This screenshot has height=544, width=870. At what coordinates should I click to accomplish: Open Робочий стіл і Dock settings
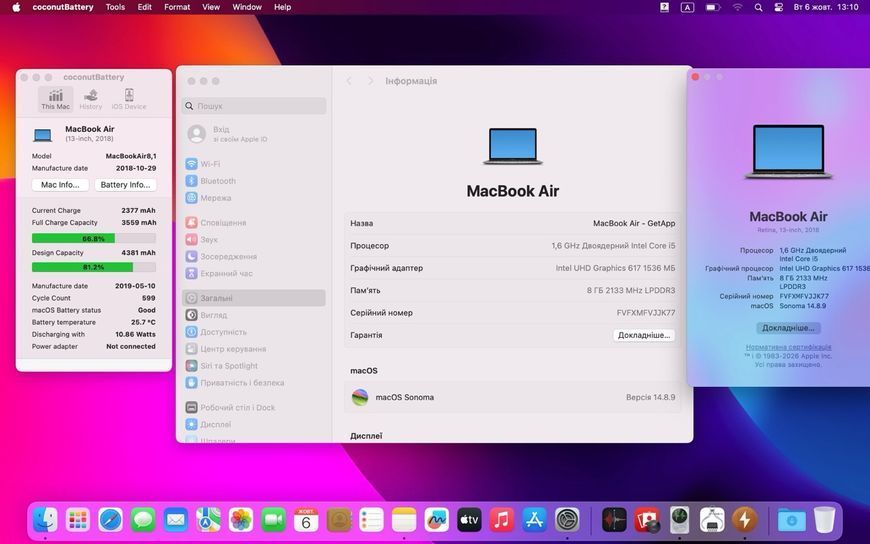click(x=254, y=407)
